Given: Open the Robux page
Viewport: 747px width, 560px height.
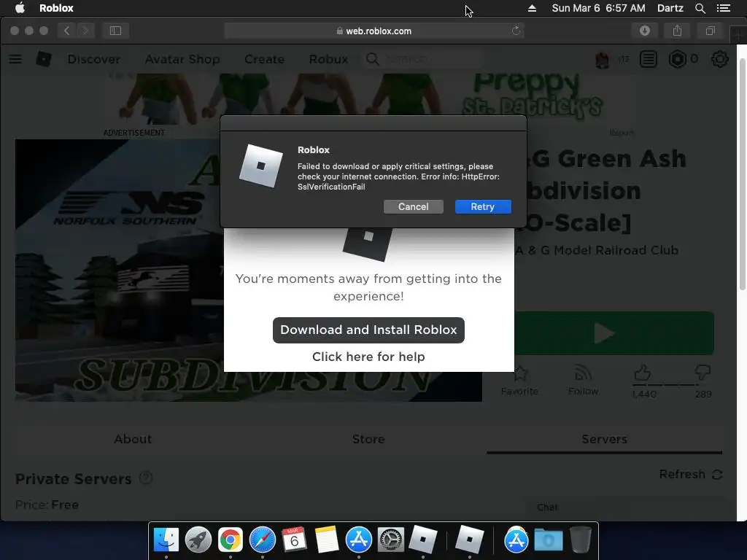Looking at the screenshot, I should (328, 59).
